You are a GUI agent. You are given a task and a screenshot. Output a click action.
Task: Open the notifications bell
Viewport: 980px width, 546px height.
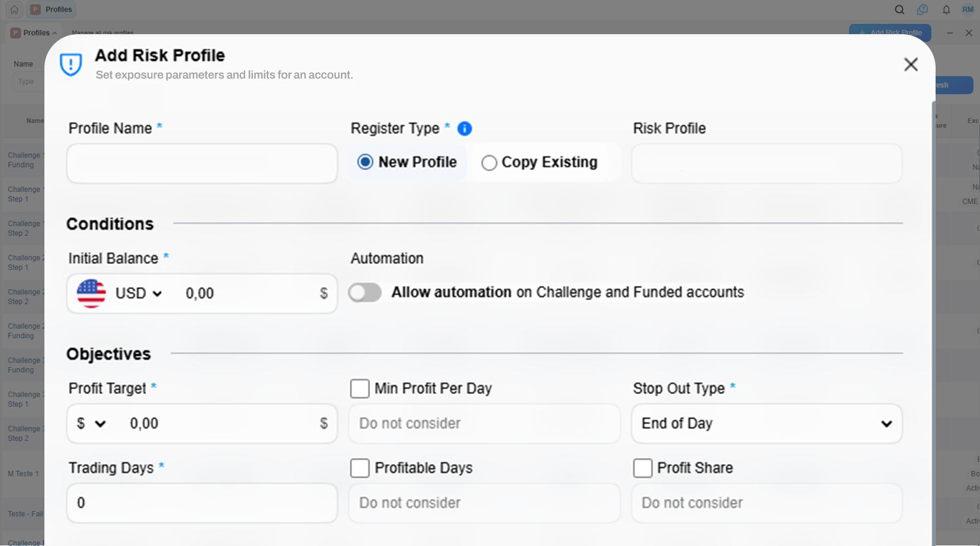(946, 10)
